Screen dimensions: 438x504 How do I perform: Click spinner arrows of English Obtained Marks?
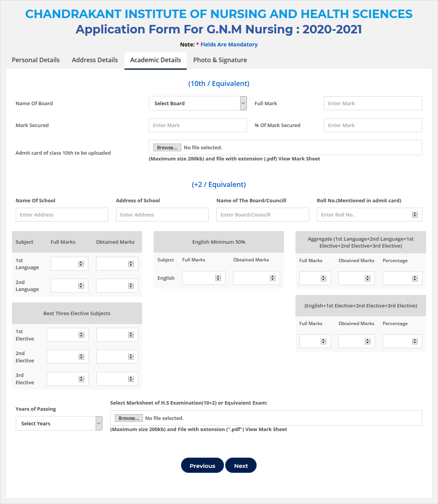click(x=273, y=278)
